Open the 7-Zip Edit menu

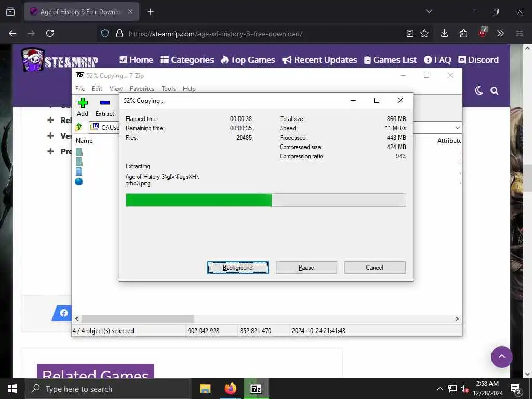pos(97,88)
